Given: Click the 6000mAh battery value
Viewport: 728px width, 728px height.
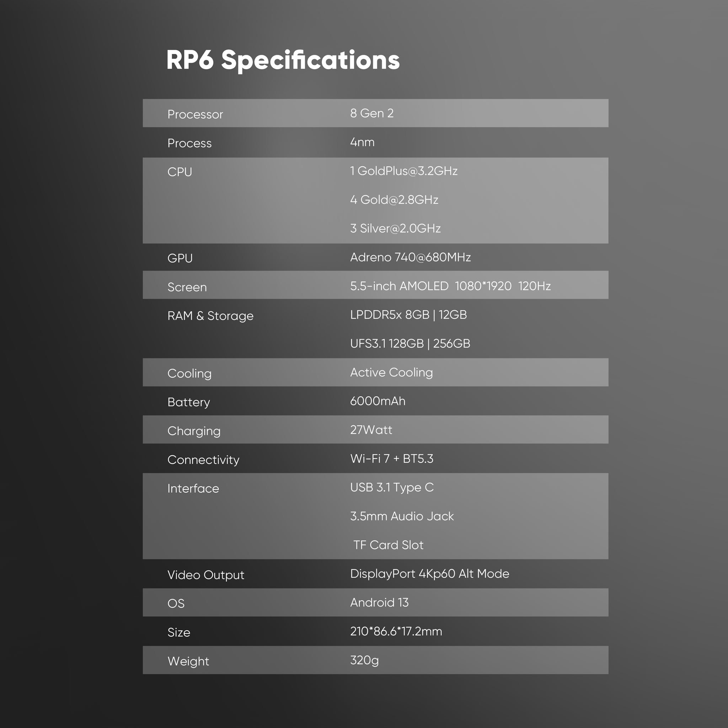Looking at the screenshot, I should tap(378, 401).
